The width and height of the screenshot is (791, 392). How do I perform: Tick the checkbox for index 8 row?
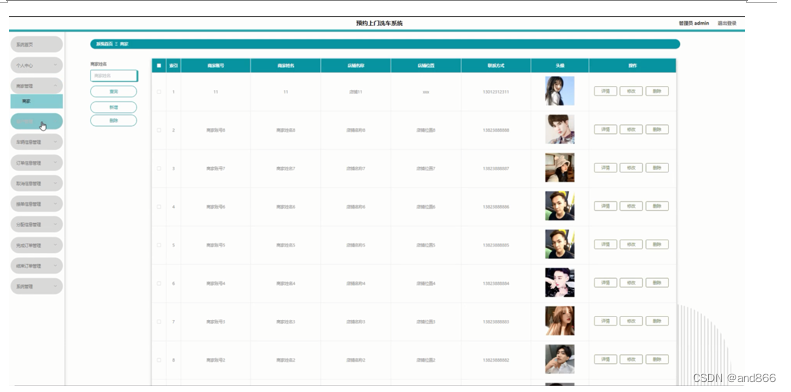tap(159, 360)
